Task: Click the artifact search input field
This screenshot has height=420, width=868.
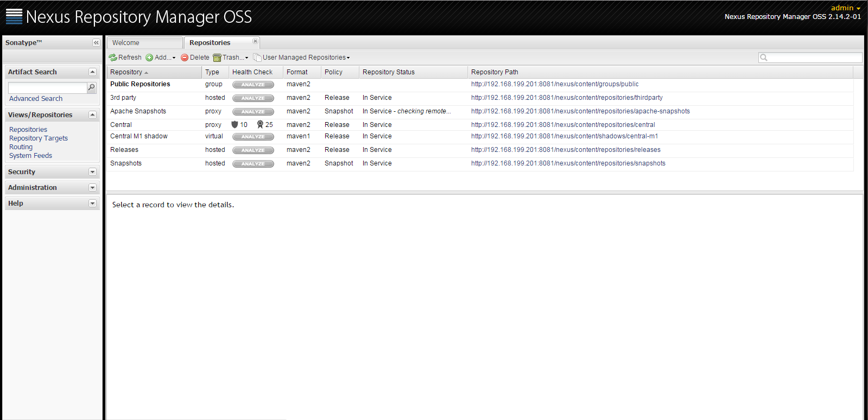Action: 47,87
